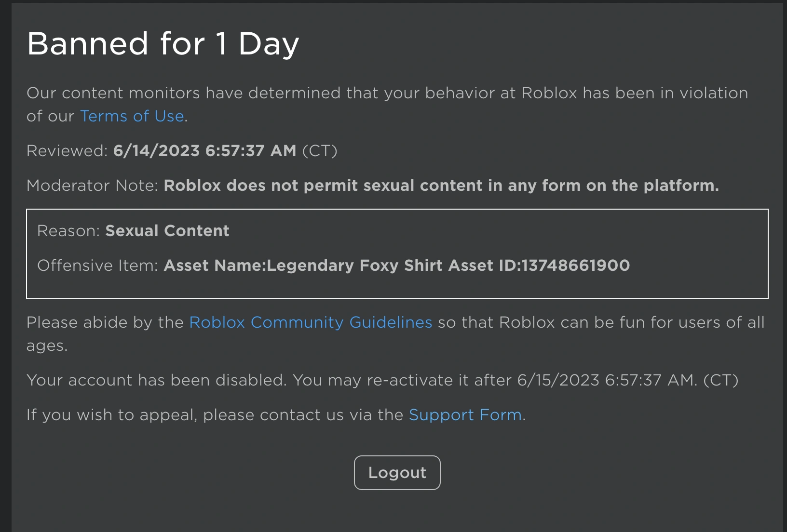Click the "Banned for 1 Day" heading

point(163,44)
